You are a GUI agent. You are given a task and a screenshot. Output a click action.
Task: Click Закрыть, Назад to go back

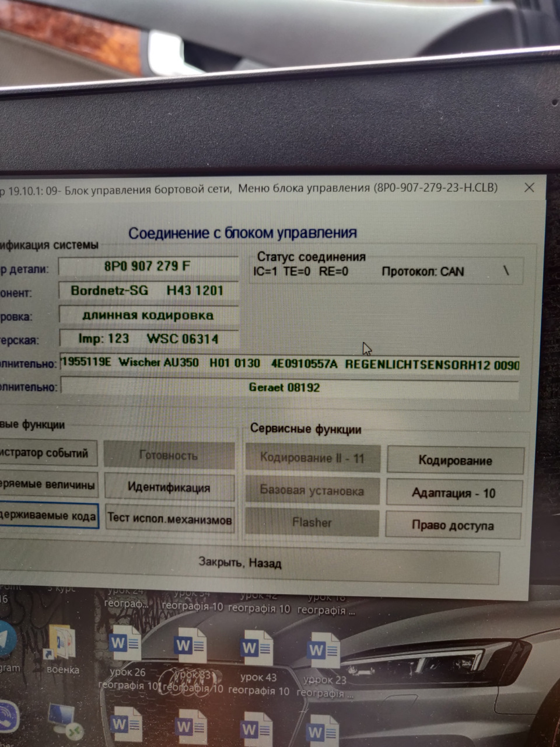tap(240, 563)
